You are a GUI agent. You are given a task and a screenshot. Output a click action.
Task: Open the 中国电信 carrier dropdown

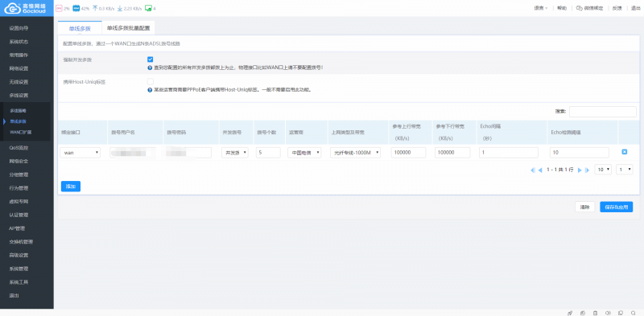[304, 153]
